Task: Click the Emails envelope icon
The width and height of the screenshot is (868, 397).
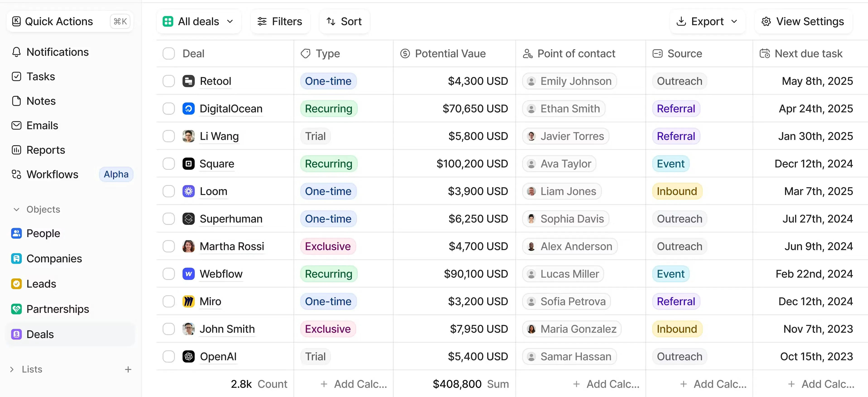Action: pyautogui.click(x=16, y=125)
